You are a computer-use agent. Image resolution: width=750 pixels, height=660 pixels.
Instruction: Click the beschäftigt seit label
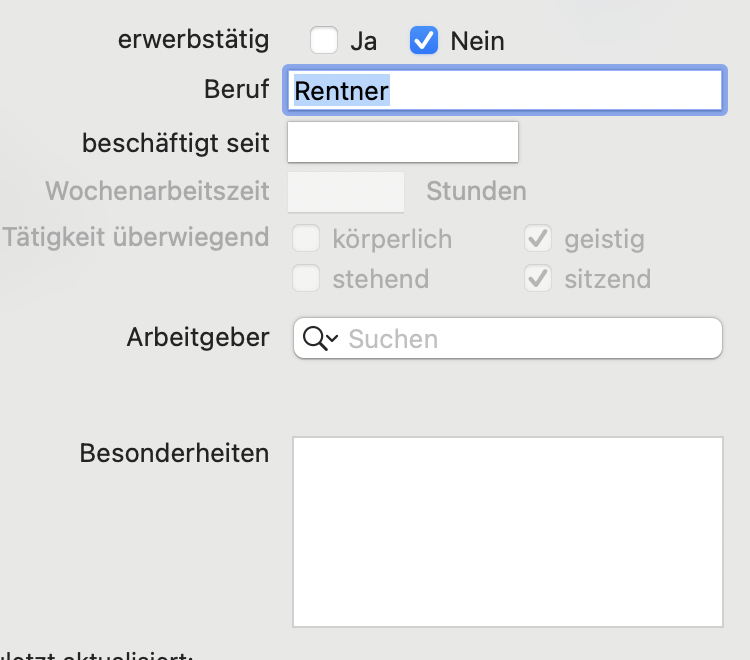click(176, 143)
